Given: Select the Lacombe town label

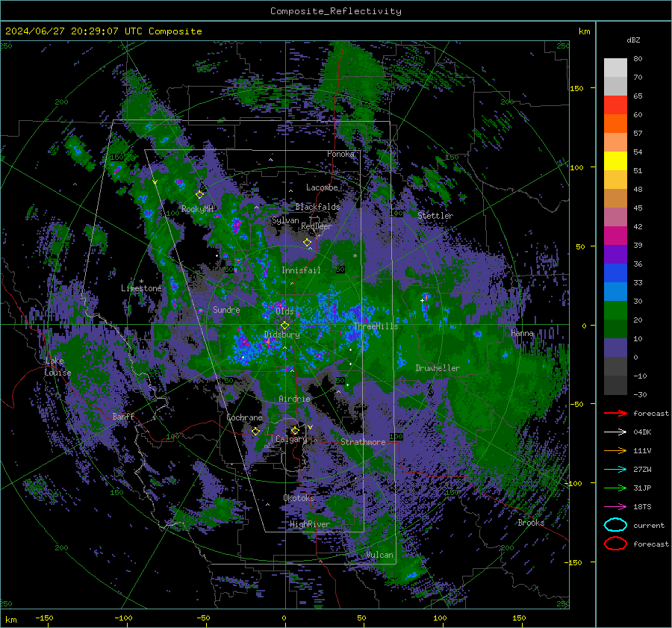Looking at the screenshot, I should [x=322, y=187].
